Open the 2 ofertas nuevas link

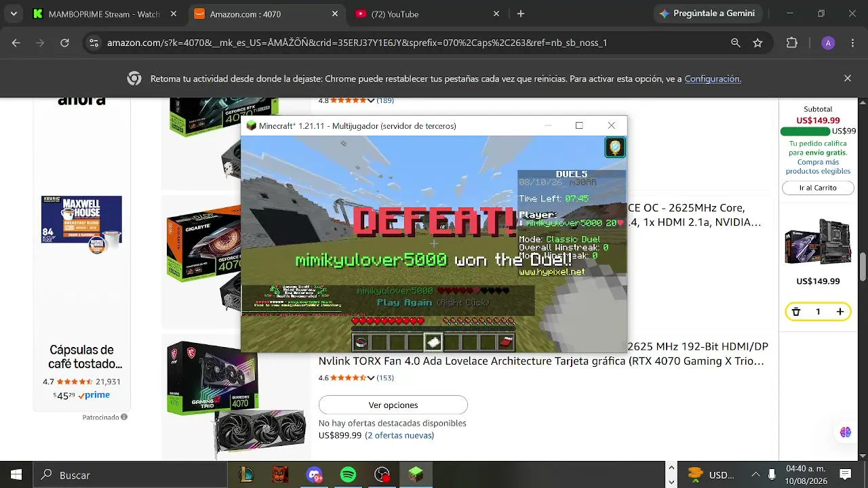[399, 435]
